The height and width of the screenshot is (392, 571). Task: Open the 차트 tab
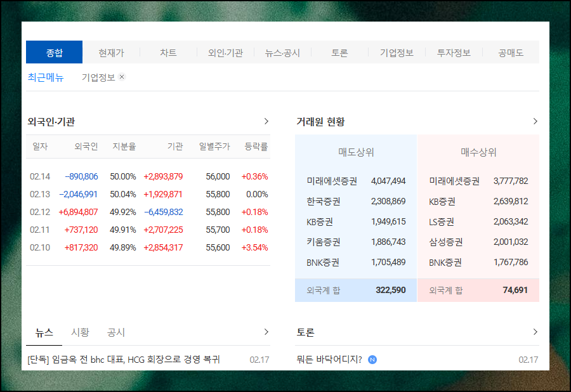(x=168, y=53)
